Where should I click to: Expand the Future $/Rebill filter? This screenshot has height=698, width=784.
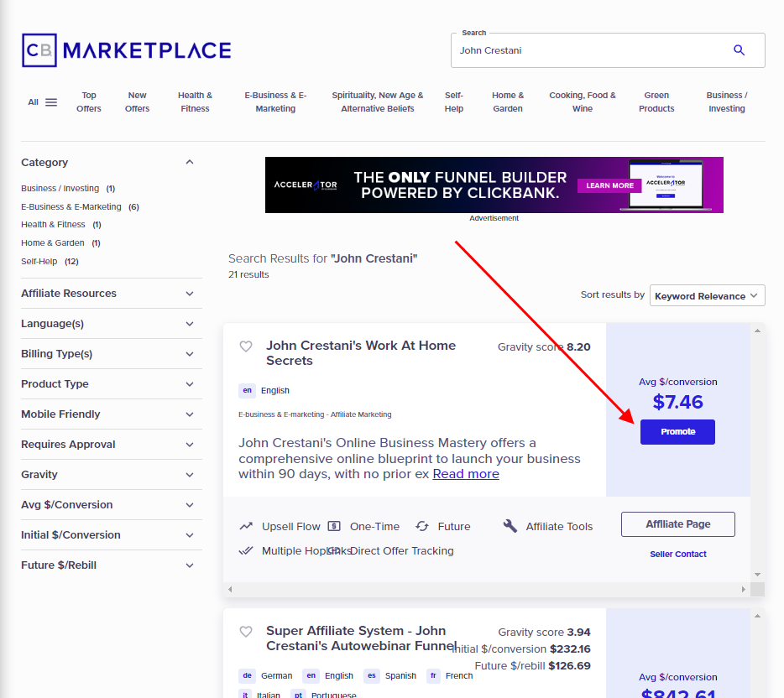(x=190, y=565)
